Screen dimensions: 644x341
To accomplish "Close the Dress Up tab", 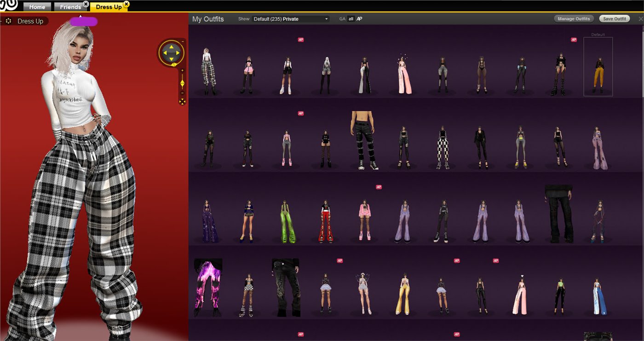I will point(126,4).
